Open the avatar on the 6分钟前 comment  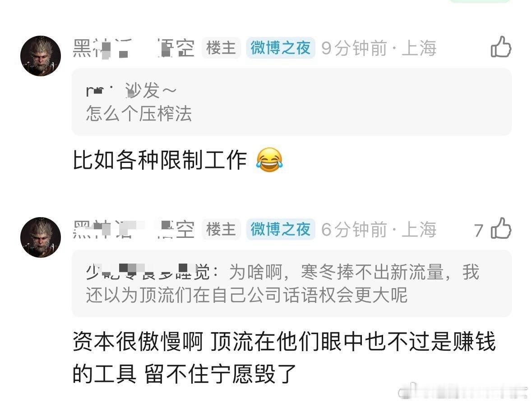pyautogui.click(x=41, y=237)
